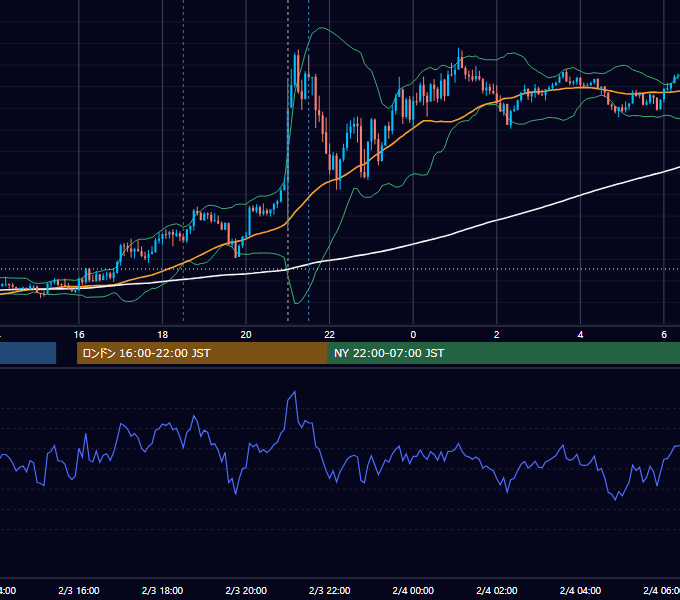Click the 2/4 04:00 label on oscillator axis

click(580, 590)
